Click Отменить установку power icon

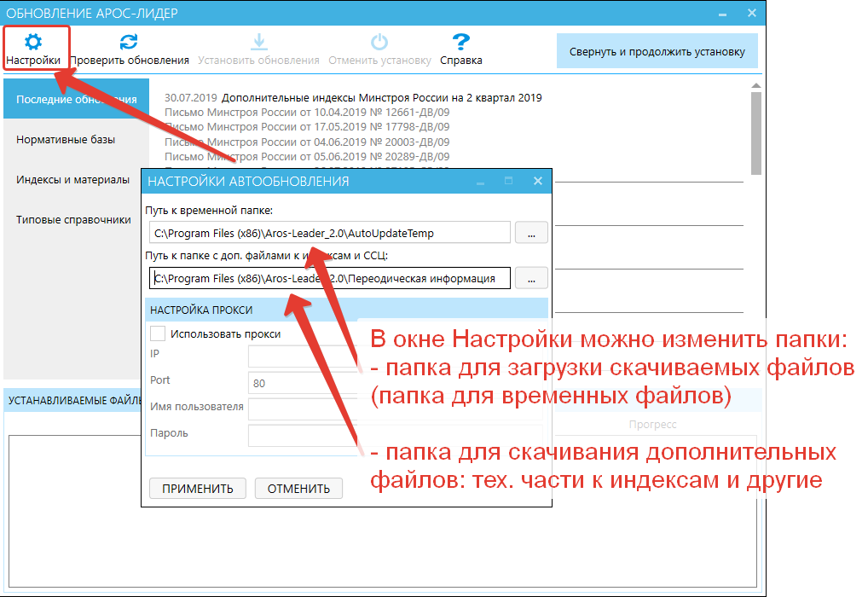[x=379, y=42]
